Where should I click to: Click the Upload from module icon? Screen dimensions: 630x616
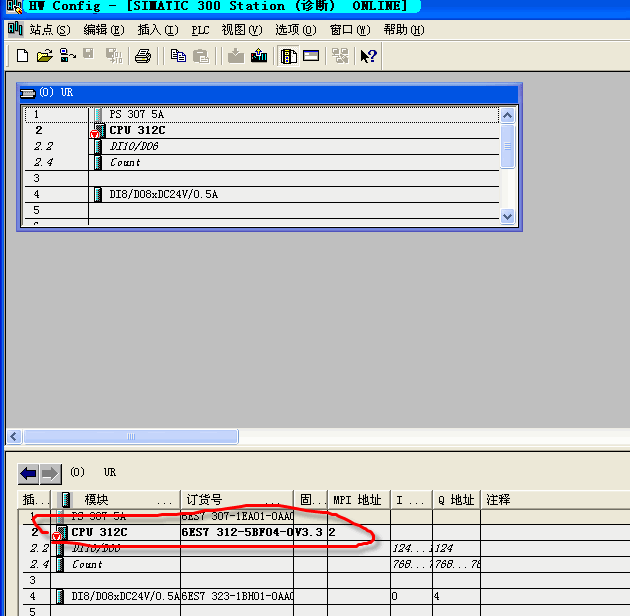click(x=259, y=56)
